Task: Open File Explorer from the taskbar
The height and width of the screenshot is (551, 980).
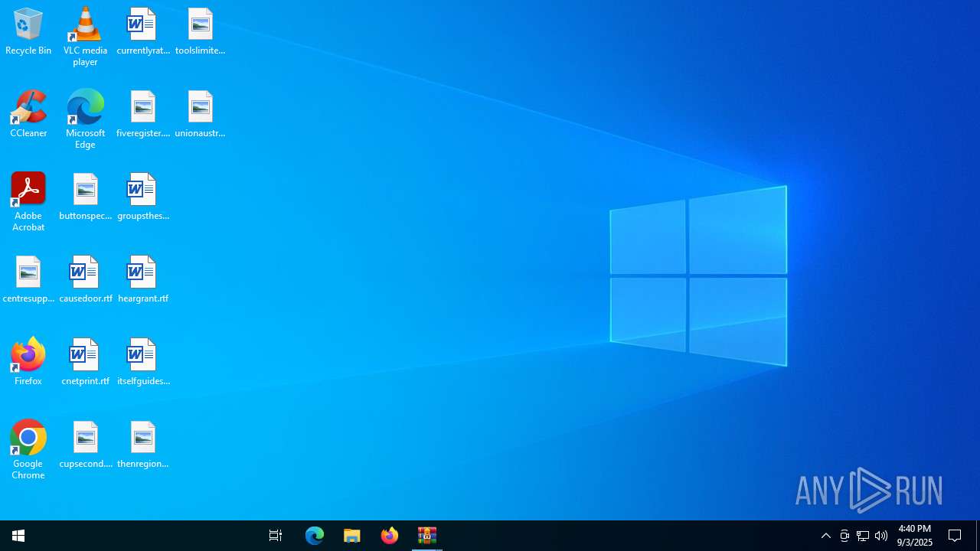Action: [x=352, y=536]
